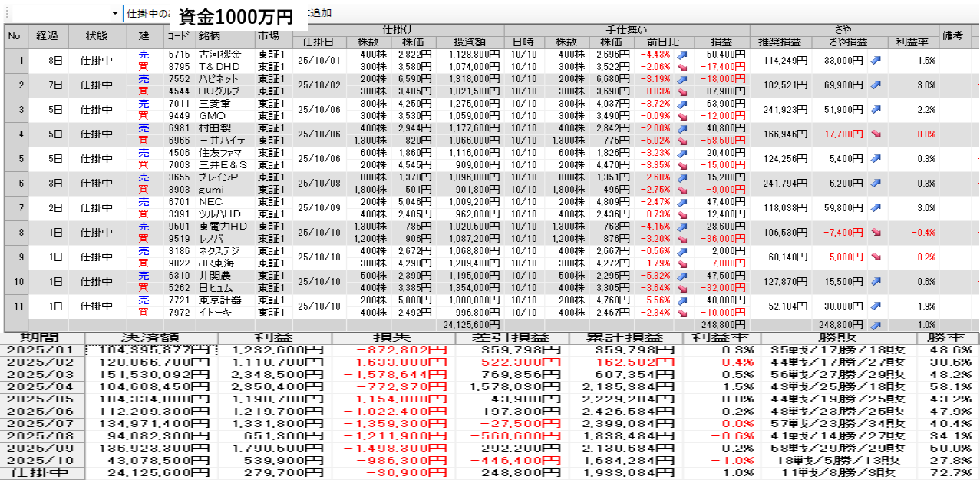Click blue さや arrow next to 33,000円
The width and height of the screenshot is (980, 480).
[x=876, y=61]
